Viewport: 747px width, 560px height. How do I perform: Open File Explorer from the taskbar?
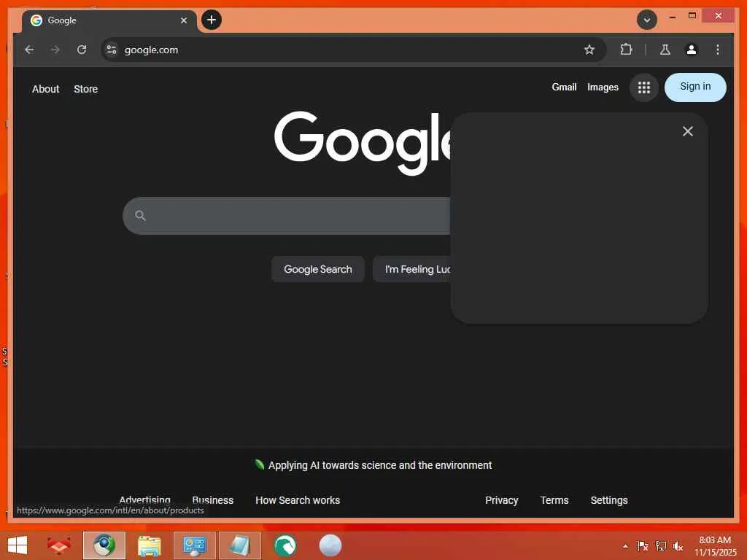tap(149, 545)
